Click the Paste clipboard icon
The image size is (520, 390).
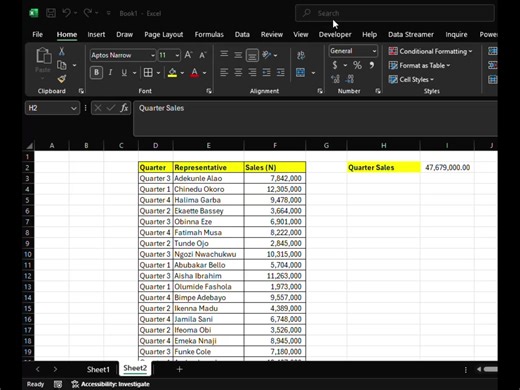click(44, 55)
